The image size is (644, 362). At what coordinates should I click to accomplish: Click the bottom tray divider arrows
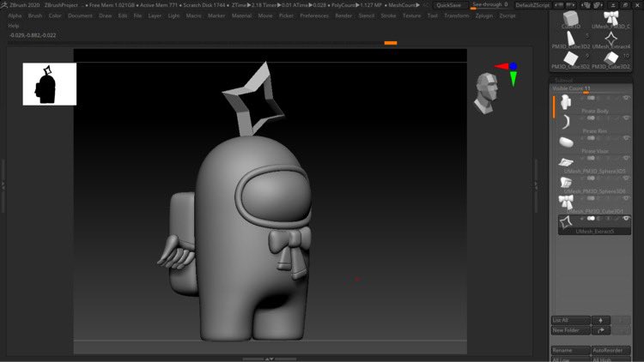pos(270,359)
